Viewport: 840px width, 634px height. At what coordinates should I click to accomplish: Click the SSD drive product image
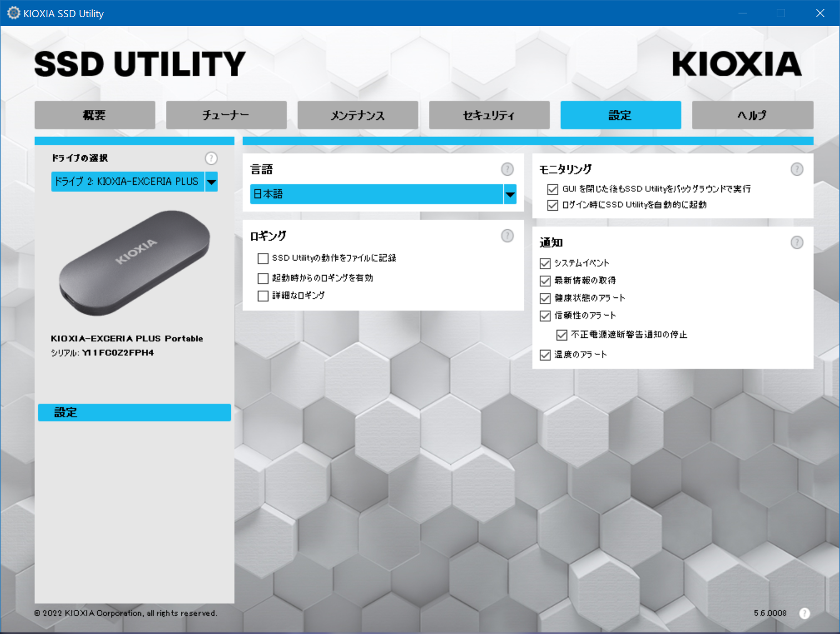point(134,263)
